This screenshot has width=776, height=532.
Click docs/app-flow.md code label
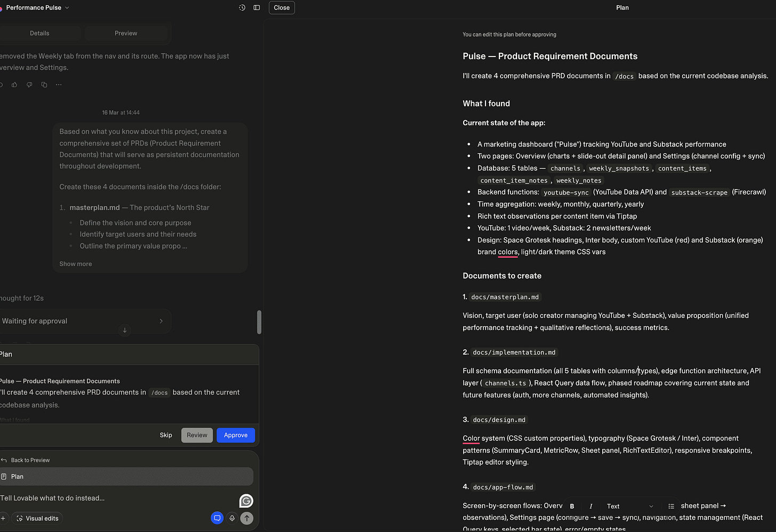pyautogui.click(x=503, y=487)
